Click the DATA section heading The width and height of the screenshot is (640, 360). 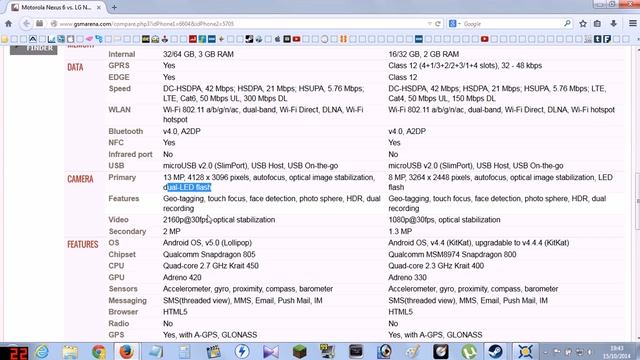tap(75, 67)
